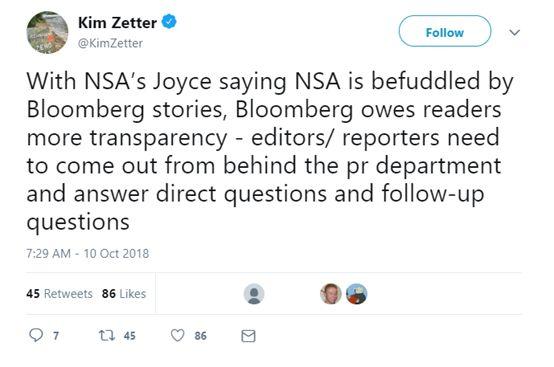Image resolution: width=554 pixels, height=367 pixels.
Task: View the list of 86 Likes
Action: [x=124, y=294]
